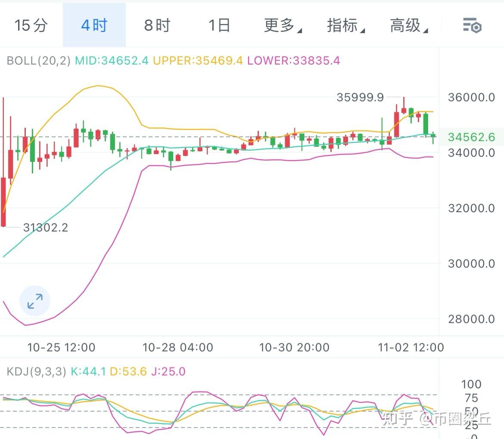Tap the D:53.6 value
The width and height of the screenshot is (504, 439).
click(128, 371)
